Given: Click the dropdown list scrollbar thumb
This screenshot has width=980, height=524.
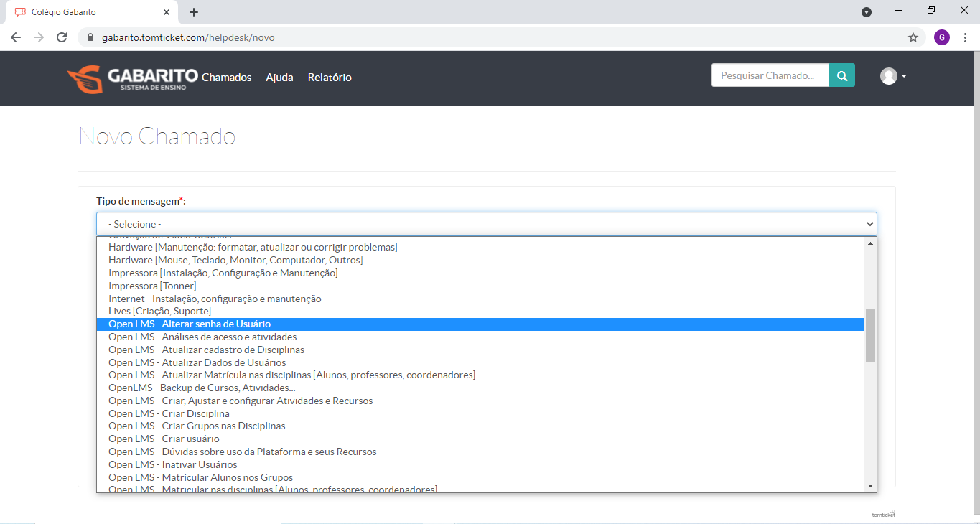Looking at the screenshot, I should pos(871,335).
